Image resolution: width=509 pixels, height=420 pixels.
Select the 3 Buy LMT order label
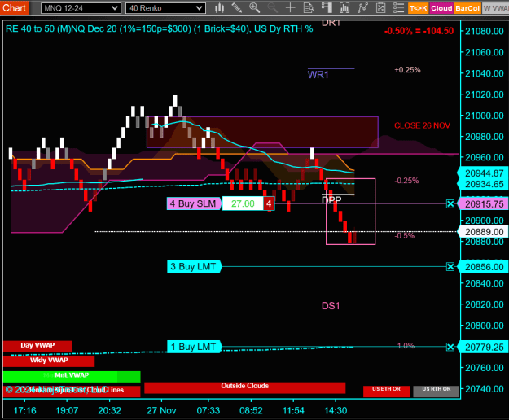coord(194,267)
